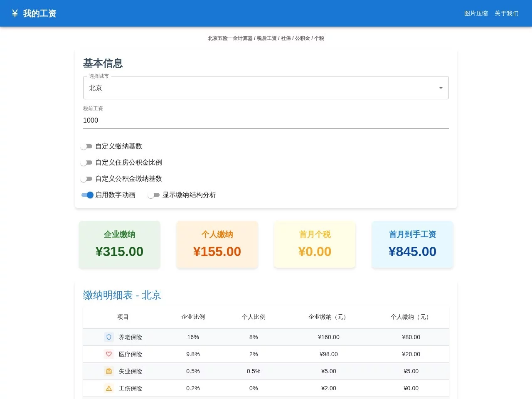This screenshot has width=532, height=399.
Task: Open the 图片压缩 menu item
Action: [475, 13]
